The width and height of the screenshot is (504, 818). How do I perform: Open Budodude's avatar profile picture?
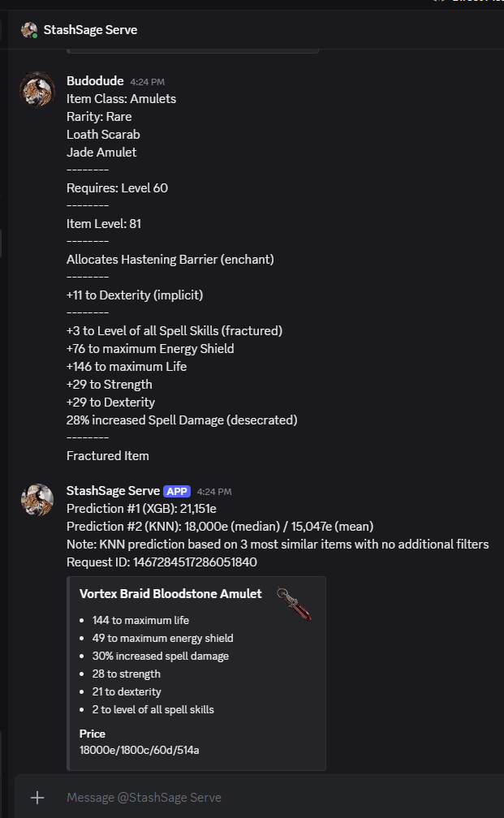[37, 88]
